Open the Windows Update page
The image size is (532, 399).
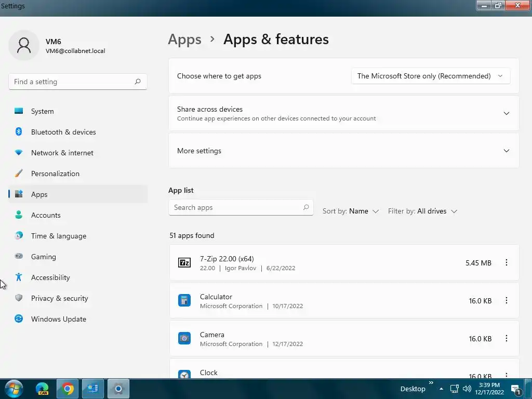pyautogui.click(x=78, y=319)
